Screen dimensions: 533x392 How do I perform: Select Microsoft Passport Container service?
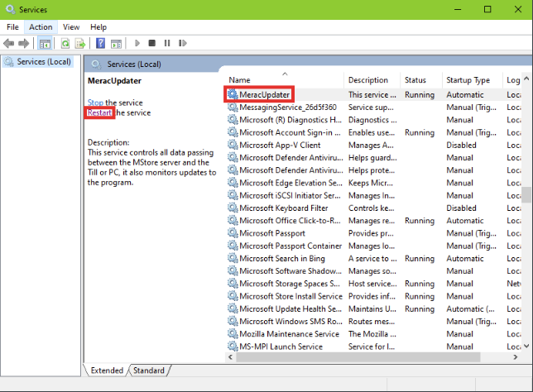pyautogui.click(x=373, y=246)
